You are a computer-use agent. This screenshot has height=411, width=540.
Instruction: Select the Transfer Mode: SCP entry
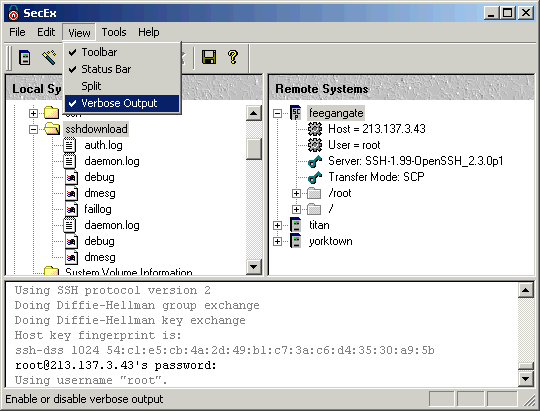[x=376, y=177]
